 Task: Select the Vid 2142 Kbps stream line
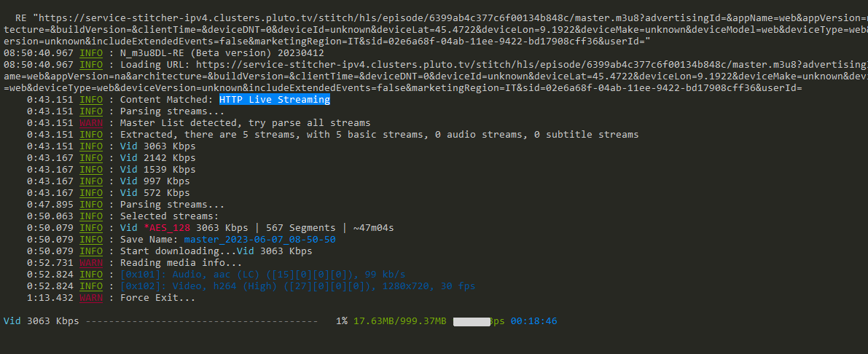[157, 158]
